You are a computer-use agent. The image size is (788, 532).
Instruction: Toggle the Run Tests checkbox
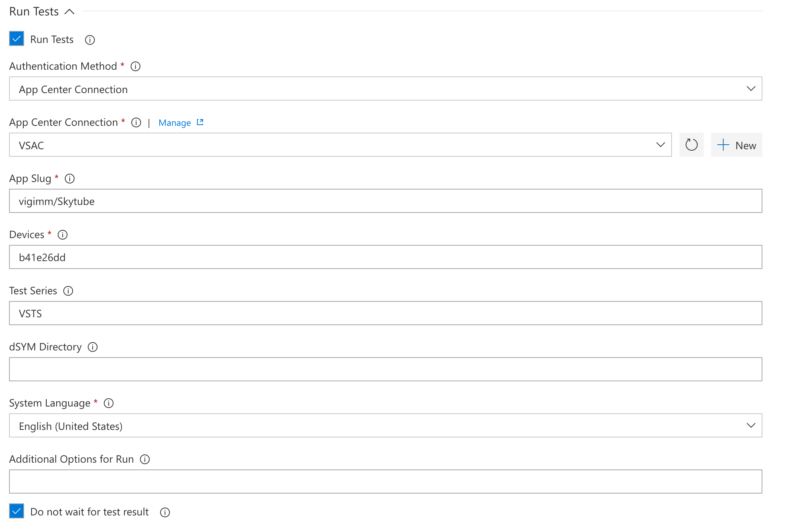(x=16, y=39)
